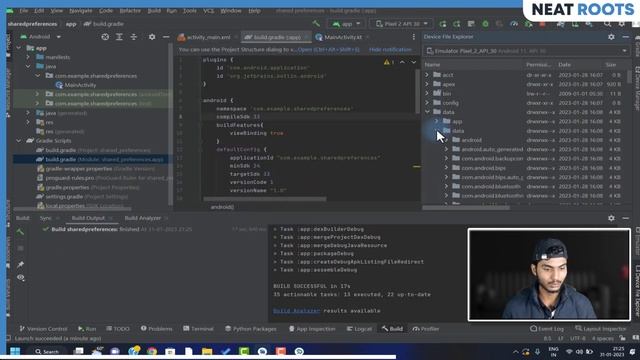Click the Run app icon after device selector
This screenshot has width=640, height=360.
(x=443, y=24)
